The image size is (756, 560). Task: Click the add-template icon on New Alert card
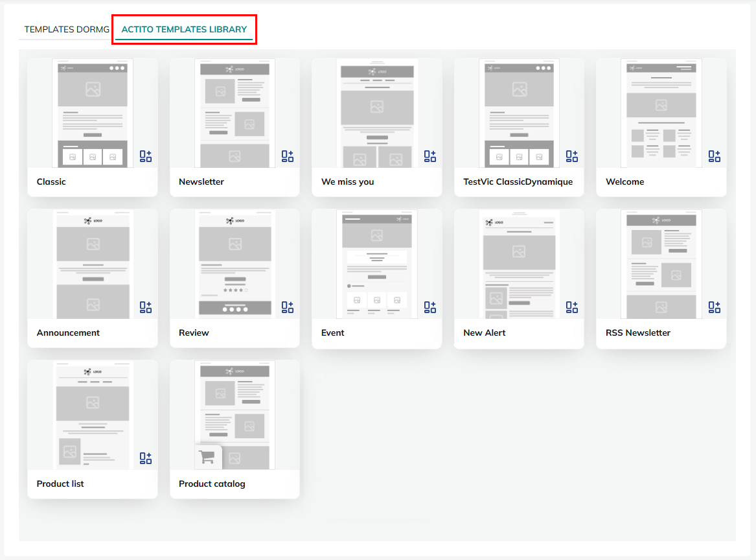pos(572,307)
